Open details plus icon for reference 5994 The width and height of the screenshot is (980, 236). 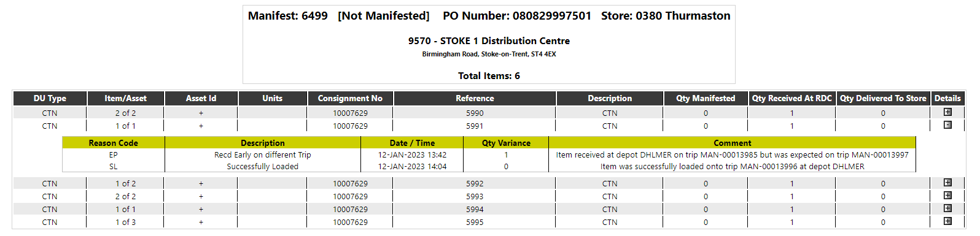947,208
